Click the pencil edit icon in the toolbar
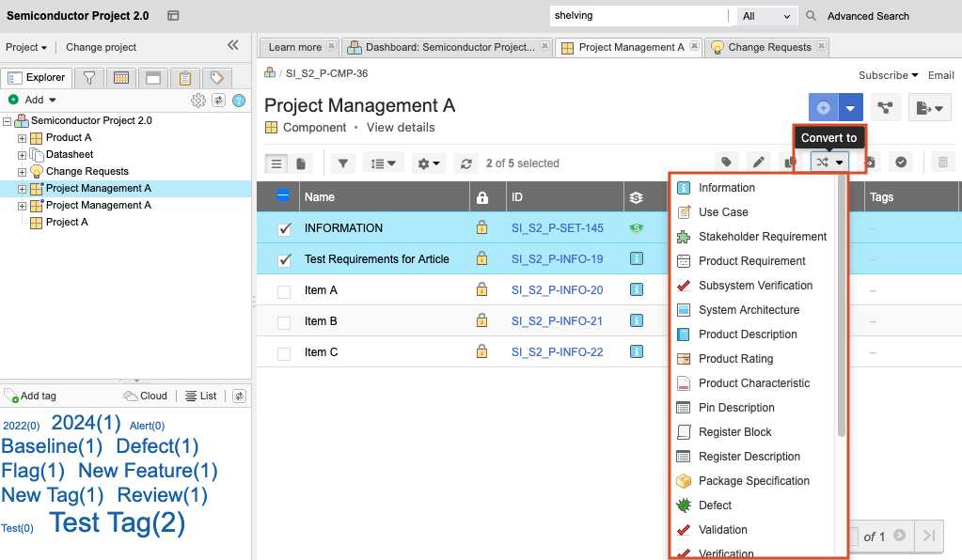962x560 pixels. point(759,163)
